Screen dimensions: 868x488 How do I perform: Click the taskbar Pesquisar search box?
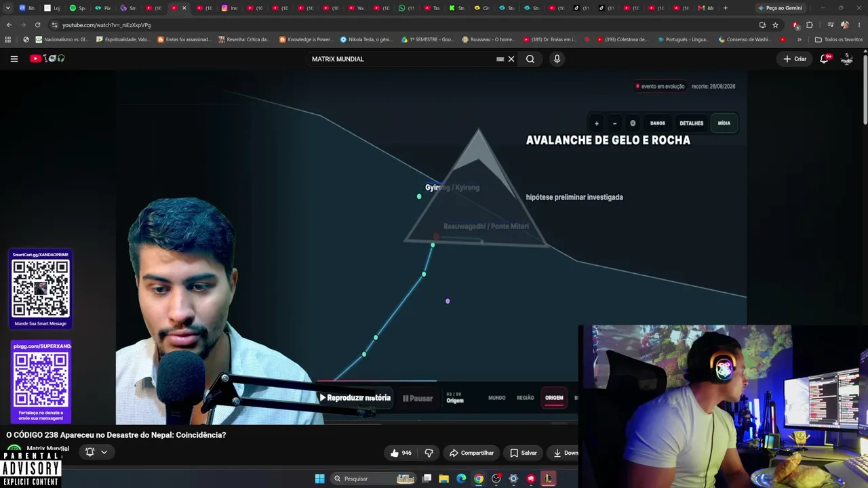pyautogui.click(x=374, y=479)
